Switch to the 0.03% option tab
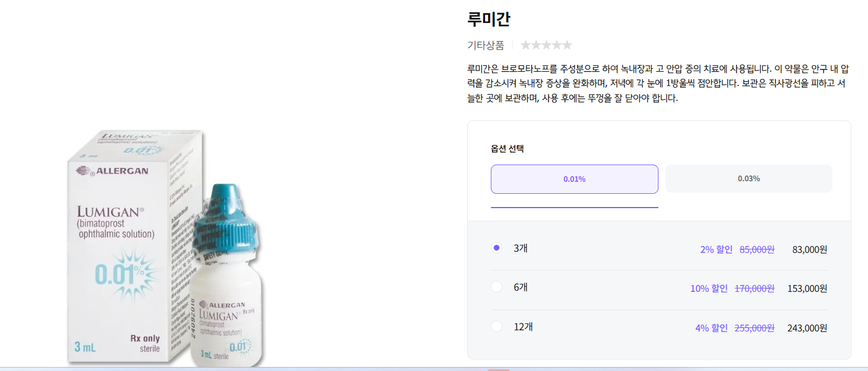 point(749,178)
